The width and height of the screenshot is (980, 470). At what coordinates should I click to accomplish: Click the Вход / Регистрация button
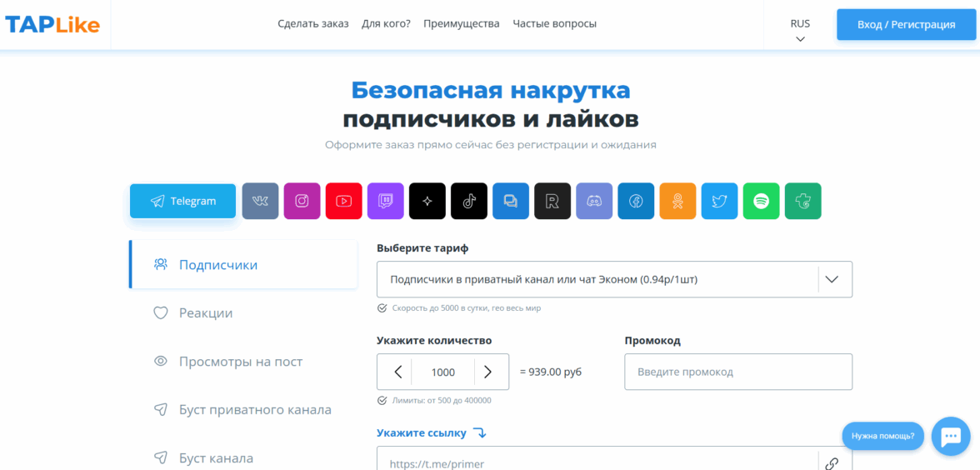pyautogui.click(x=906, y=25)
